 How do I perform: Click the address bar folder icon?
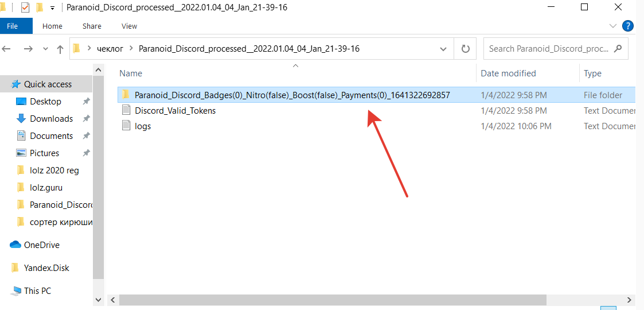[76, 49]
